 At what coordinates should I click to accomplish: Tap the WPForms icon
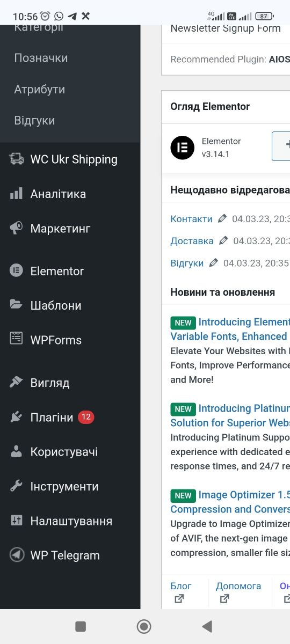[17, 339]
